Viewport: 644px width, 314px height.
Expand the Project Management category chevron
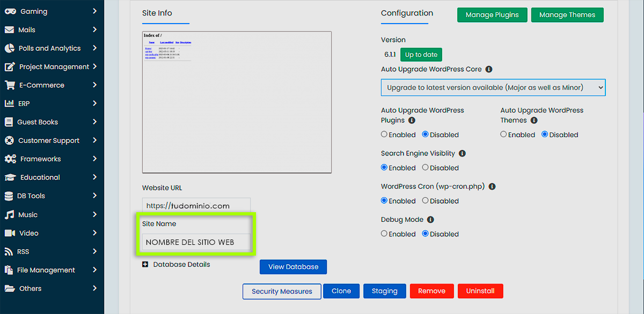click(94, 66)
